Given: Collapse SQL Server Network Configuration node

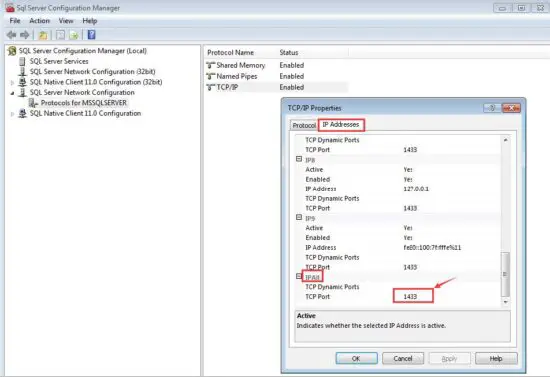Looking at the screenshot, I should click(12, 93).
